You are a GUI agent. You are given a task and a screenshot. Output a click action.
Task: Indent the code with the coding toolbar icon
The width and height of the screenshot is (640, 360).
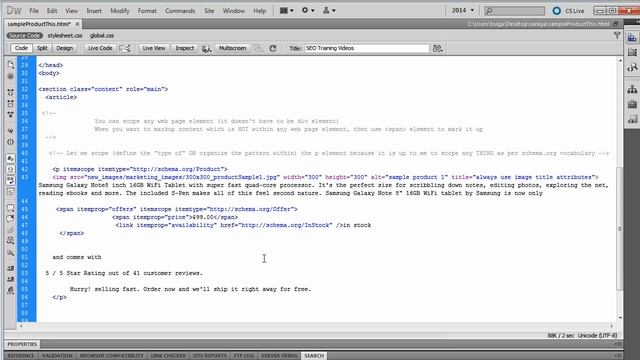coord(11,268)
